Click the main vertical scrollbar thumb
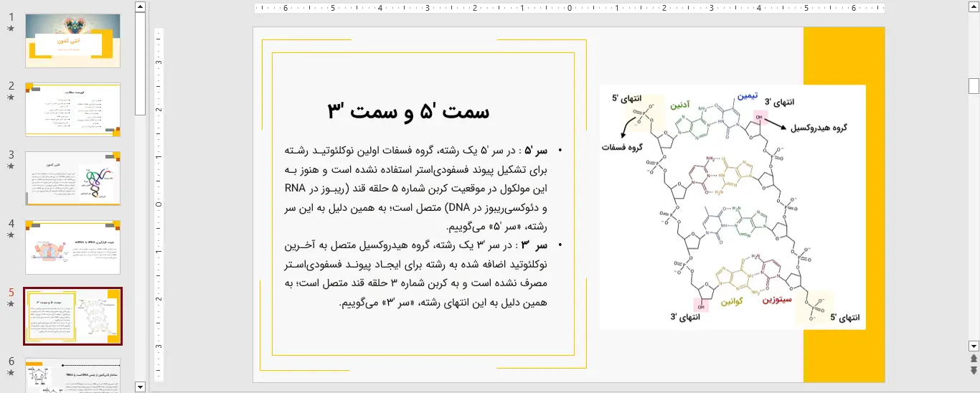Image resolution: width=980 pixels, height=393 pixels. point(974,86)
